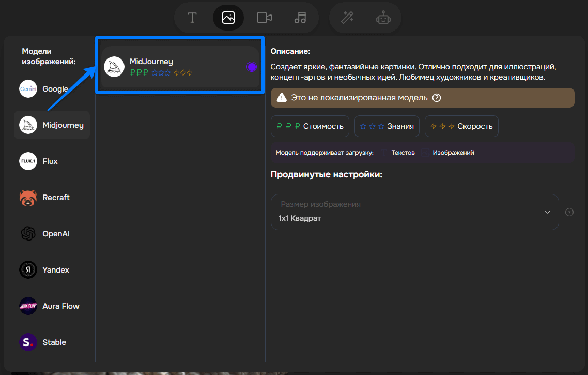This screenshot has height=375, width=588.
Task: Select the MidJourney model card
Action: (x=176, y=67)
